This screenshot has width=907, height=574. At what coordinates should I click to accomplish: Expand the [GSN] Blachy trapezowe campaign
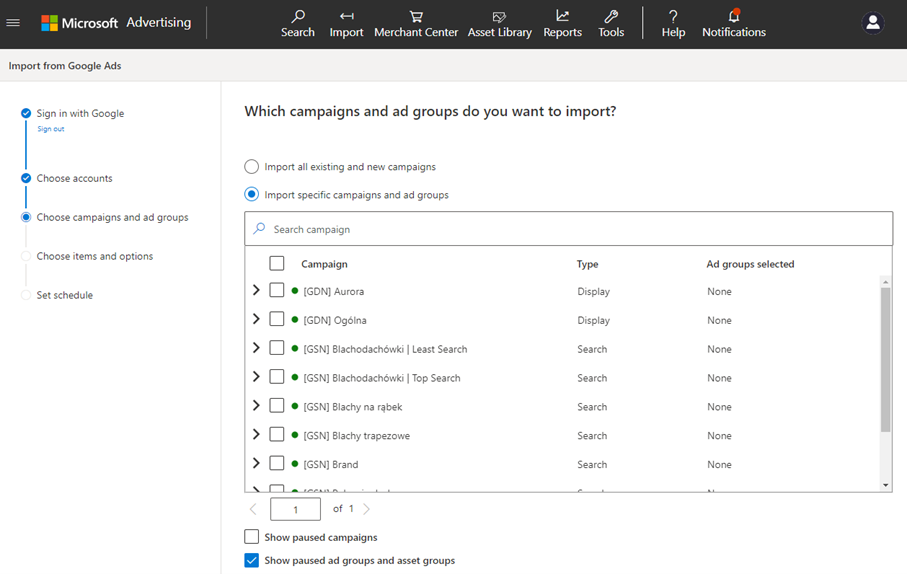pyautogui.click(x=256, y=435)
